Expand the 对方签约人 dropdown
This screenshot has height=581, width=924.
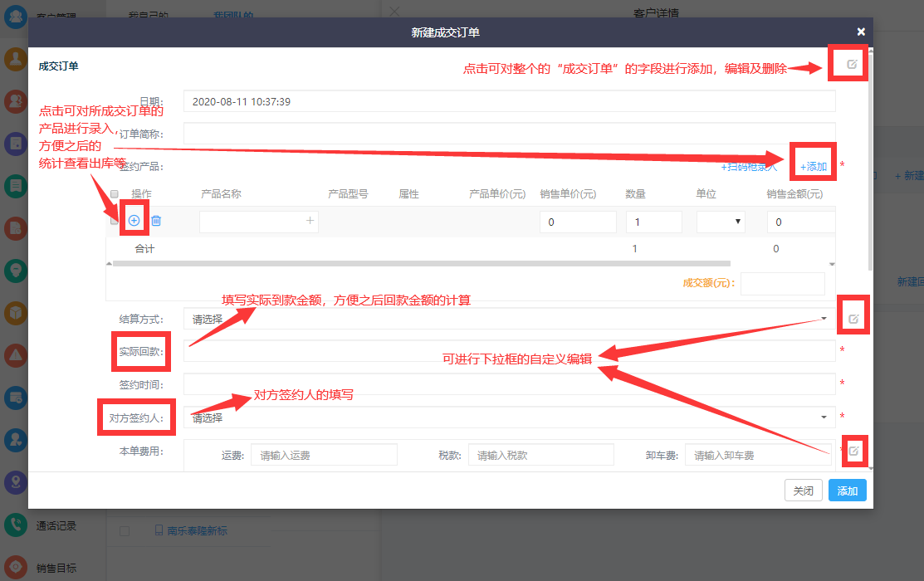(x=509, y=417)
